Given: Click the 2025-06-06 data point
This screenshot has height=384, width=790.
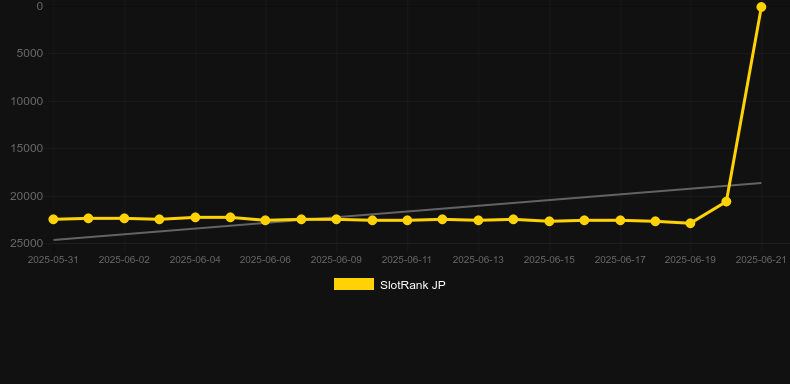Looking at the screenshot, I should pyautogui.click(x=266, y=220).
